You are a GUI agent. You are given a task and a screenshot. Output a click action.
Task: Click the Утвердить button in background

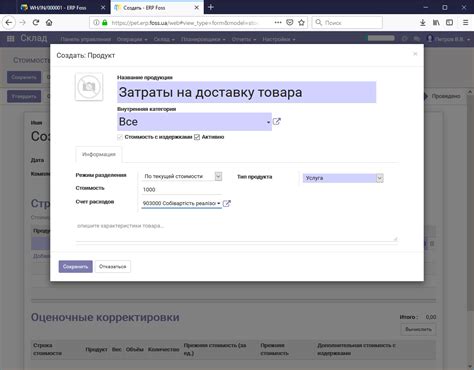tap(24, 97)
